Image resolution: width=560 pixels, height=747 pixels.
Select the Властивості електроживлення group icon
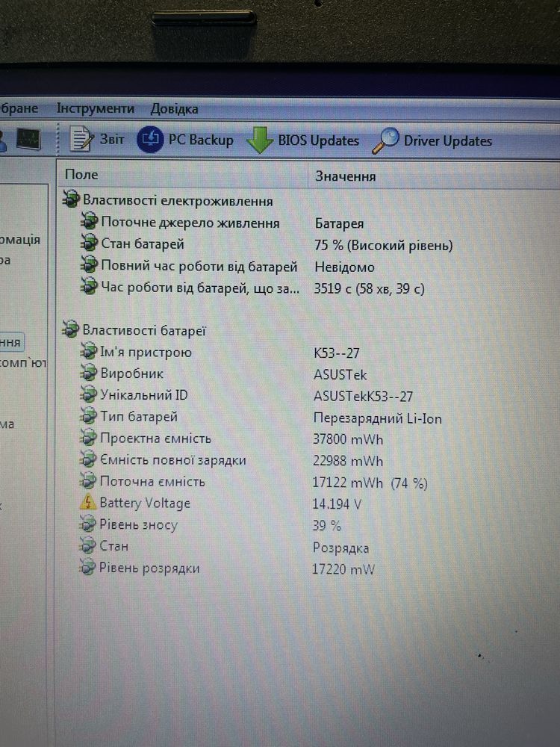(x=72, y=199)
